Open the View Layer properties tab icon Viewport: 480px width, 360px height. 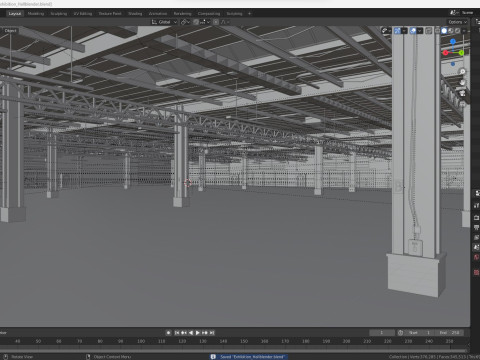[476, 237]
